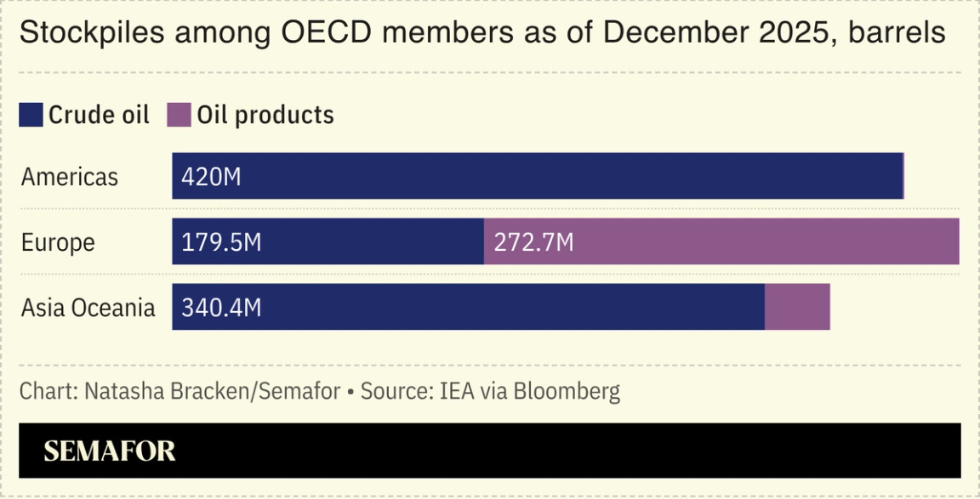Screen dimensions: 980x499
Task: Select the 420M value label
Action: (211, 177)
